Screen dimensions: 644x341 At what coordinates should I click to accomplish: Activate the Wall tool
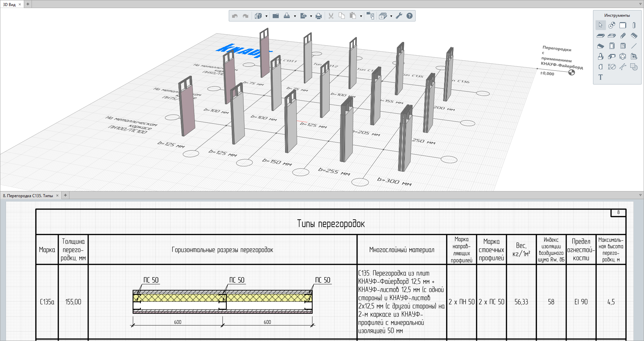[x=623, y=25]
